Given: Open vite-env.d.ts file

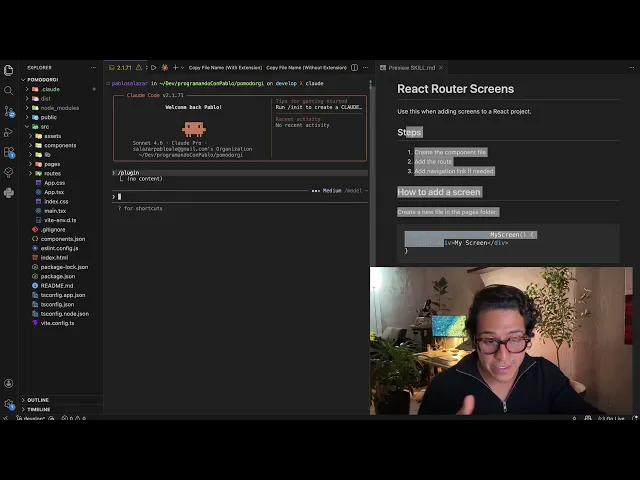Looking at the screenshot, I should [x=61, y=220].
